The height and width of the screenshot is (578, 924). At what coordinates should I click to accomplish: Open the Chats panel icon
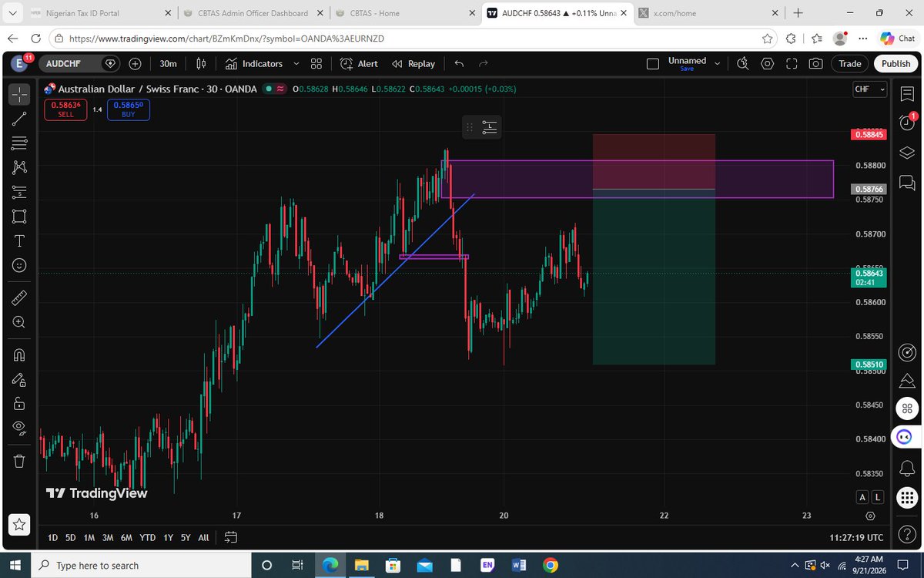pos(906,183)
